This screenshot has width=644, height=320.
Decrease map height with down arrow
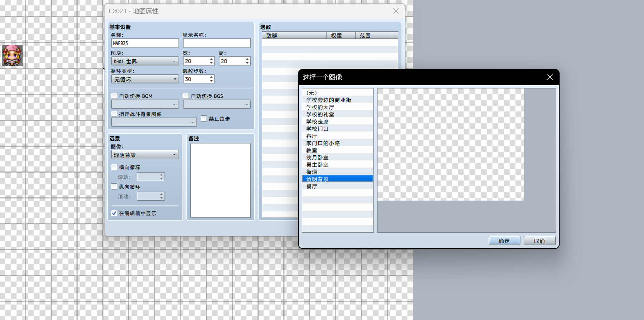coord(247,63)
